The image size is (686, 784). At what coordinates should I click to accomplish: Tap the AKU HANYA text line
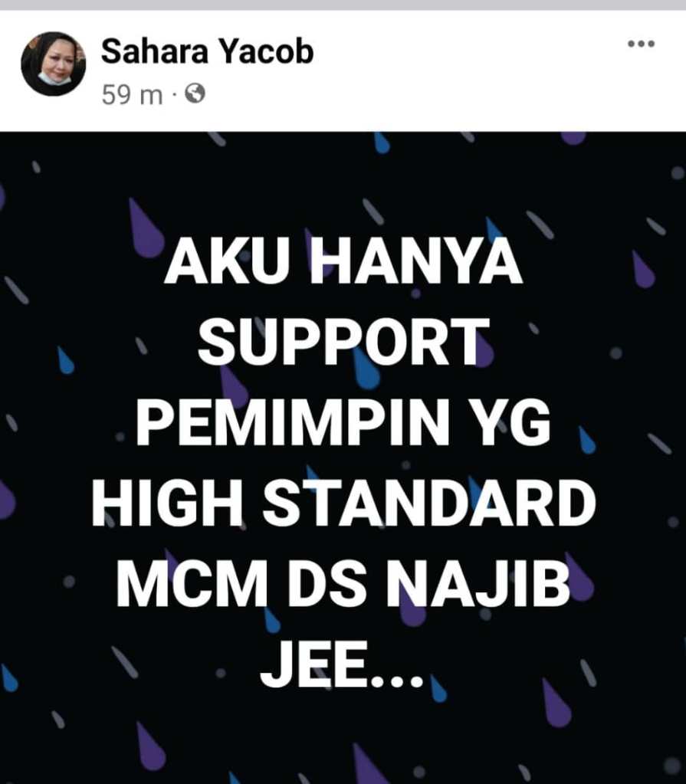tap(343, 263)
